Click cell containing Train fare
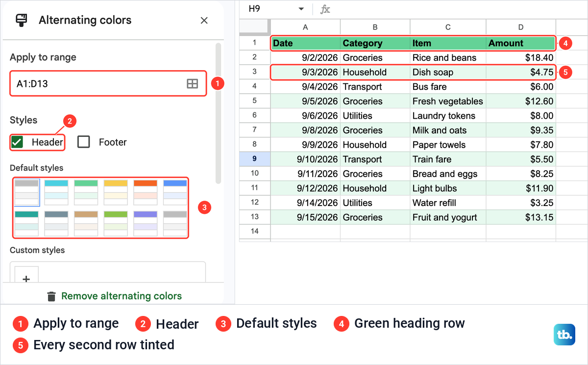This screenshot has width=588, height=365. coord(448,159)
